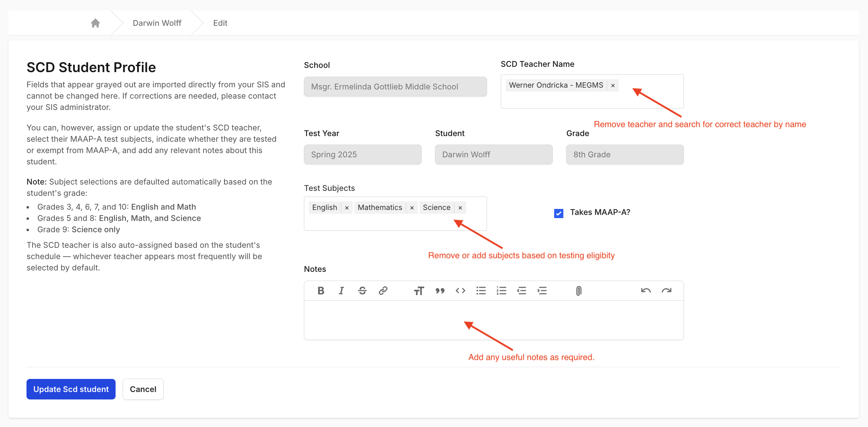
Task: Click inside the Notes text area
Action: [494, 320]
